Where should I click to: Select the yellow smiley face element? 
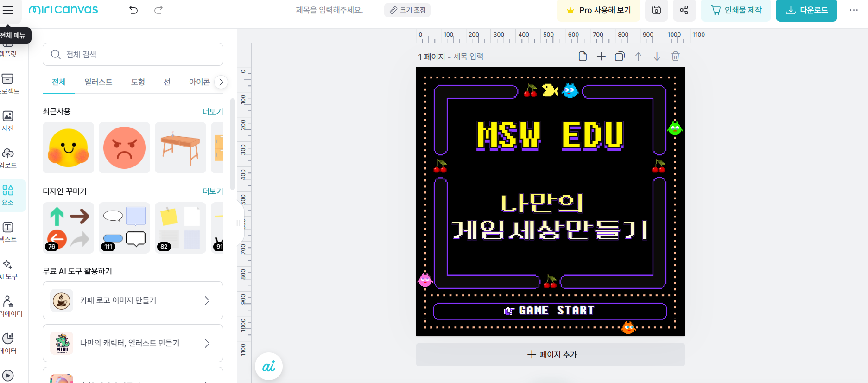(68, 148)
